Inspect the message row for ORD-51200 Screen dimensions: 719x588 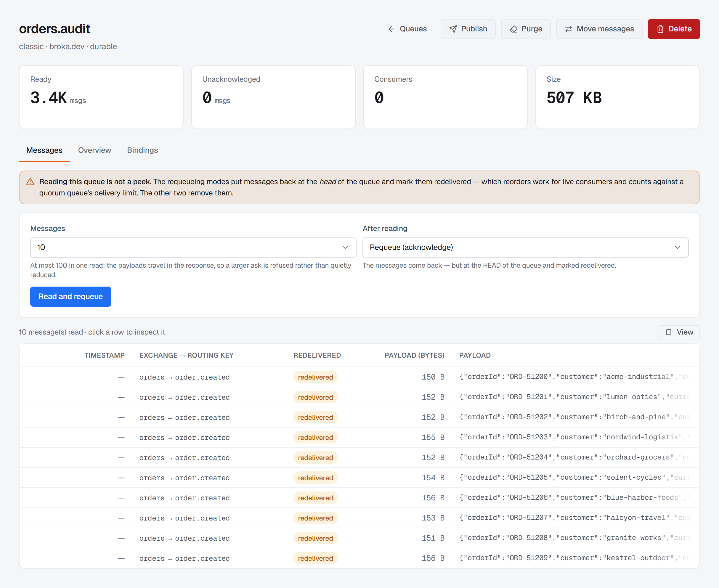[359, 377]
